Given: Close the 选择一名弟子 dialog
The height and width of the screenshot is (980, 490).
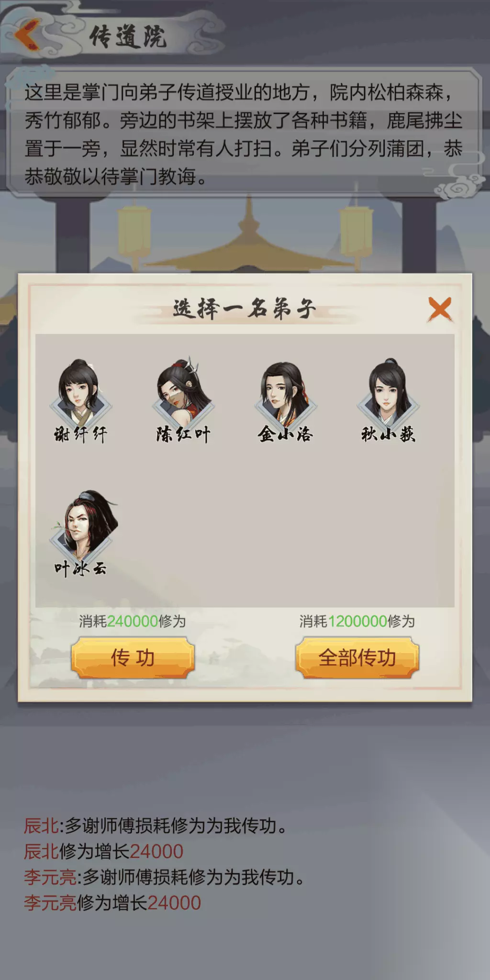Looking at the screenshot, I should [x=440, y=309].
